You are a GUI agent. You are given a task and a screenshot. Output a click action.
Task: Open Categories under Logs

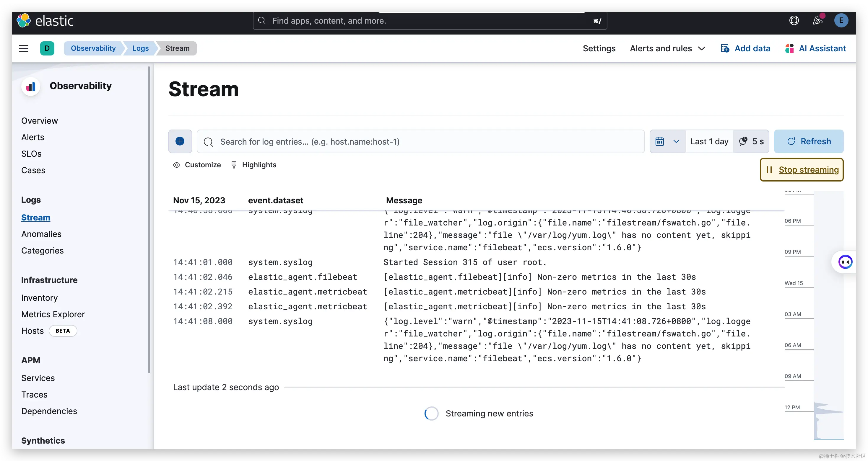tap(42, 250)
